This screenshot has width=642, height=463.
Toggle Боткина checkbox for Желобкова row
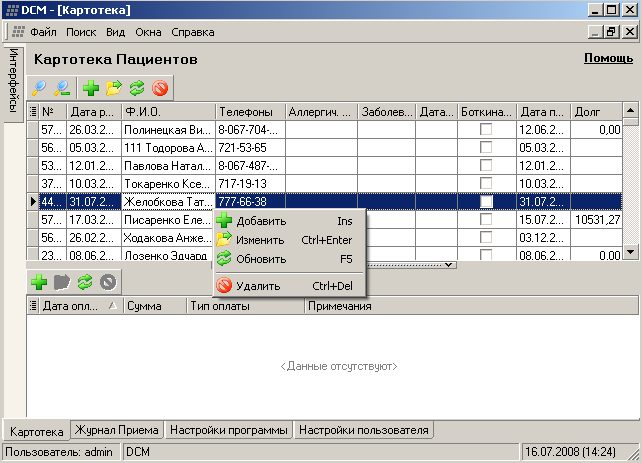coord(486,201)
